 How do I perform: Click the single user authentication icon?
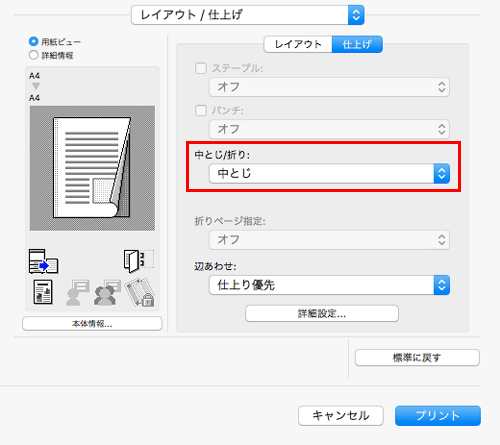point(77,292)
